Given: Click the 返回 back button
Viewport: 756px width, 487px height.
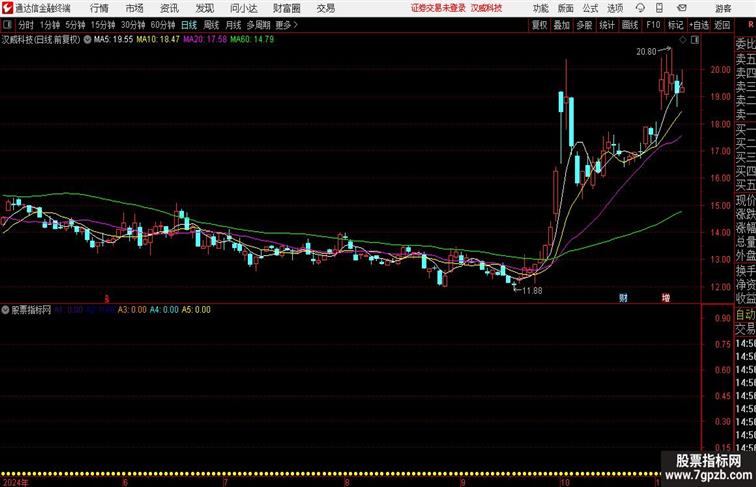Looking at the screenshot, I should point(722,25).
